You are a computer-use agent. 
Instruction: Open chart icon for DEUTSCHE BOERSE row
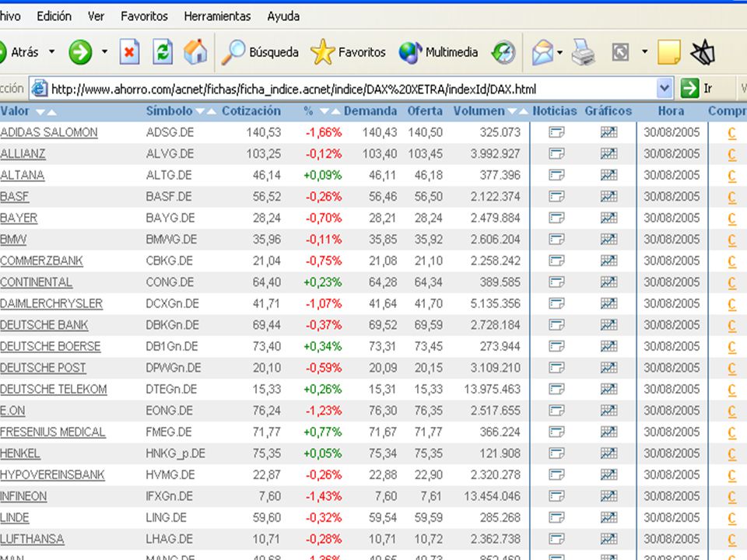pos(608,347)
